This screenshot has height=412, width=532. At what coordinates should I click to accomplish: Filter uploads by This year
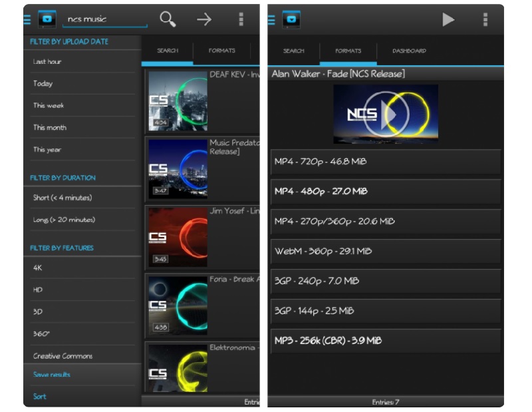82,150
